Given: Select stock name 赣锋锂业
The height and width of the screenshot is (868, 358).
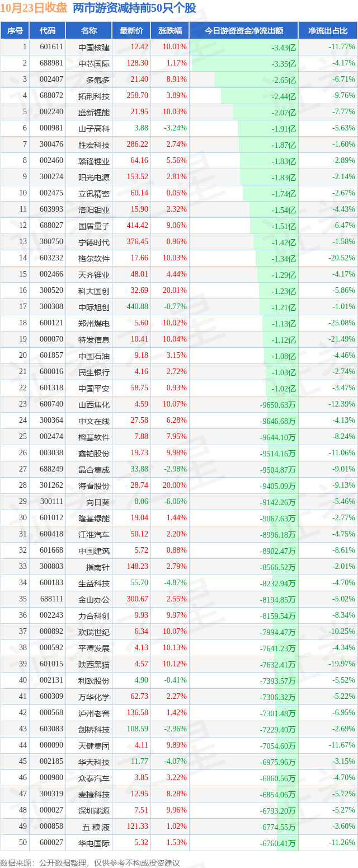Looking at the screenshot, I should pos(94,161).
